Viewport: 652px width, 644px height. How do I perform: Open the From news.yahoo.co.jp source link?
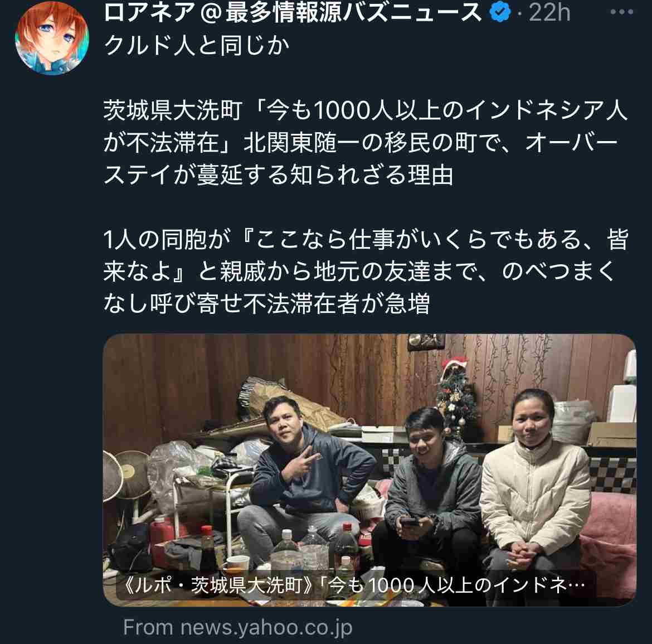(237, 627)
